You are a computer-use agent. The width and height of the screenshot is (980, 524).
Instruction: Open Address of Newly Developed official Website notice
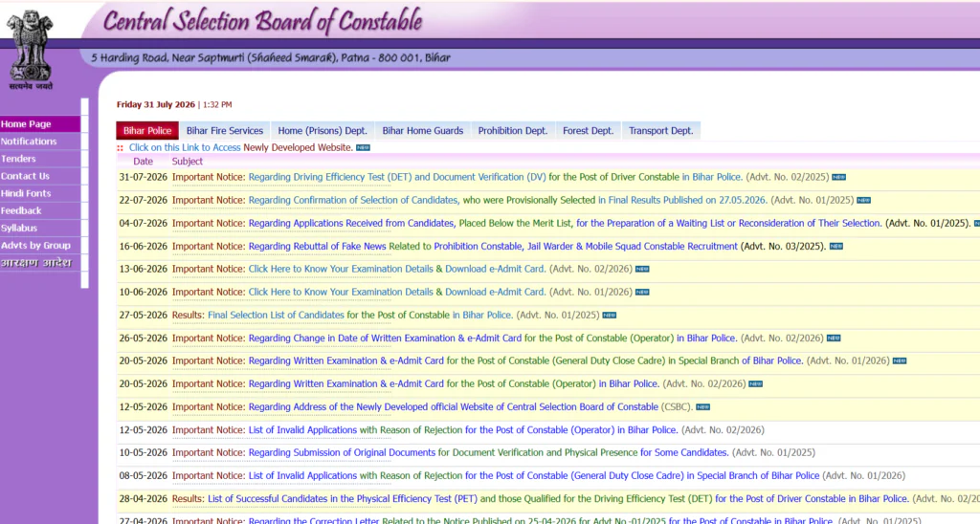tap(453, 407)
